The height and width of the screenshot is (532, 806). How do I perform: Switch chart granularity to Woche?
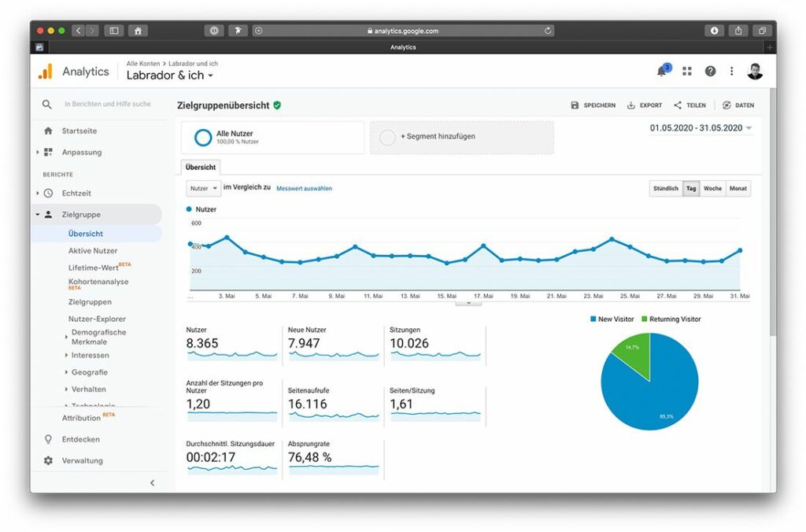click(713, 188)
